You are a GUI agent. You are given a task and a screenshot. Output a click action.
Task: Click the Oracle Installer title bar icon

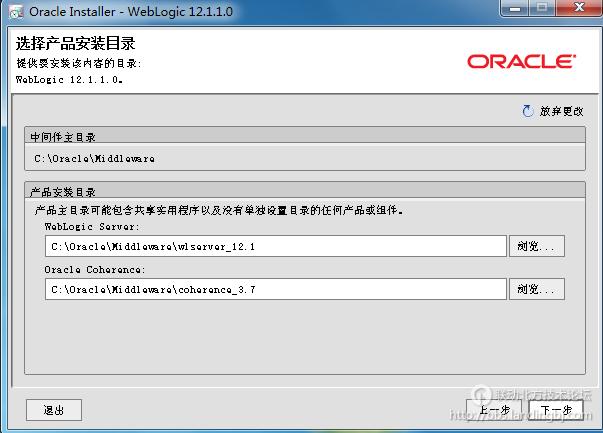(x=17, y=12)
